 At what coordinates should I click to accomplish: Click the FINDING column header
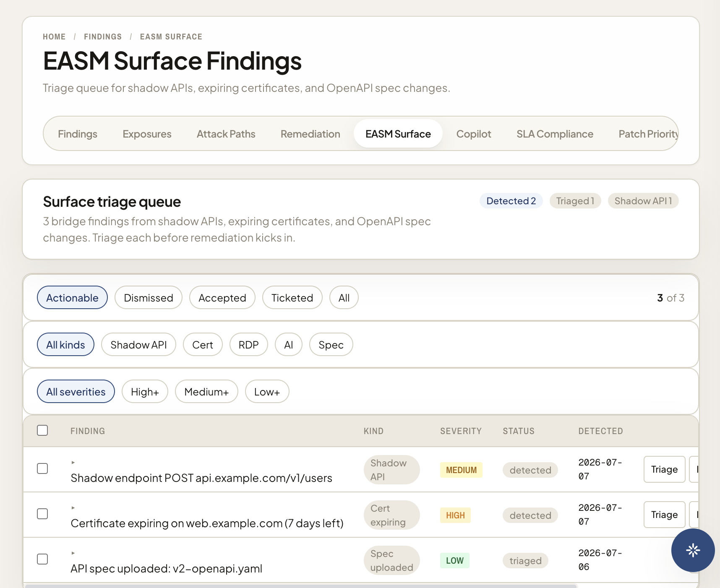point(88,431)
